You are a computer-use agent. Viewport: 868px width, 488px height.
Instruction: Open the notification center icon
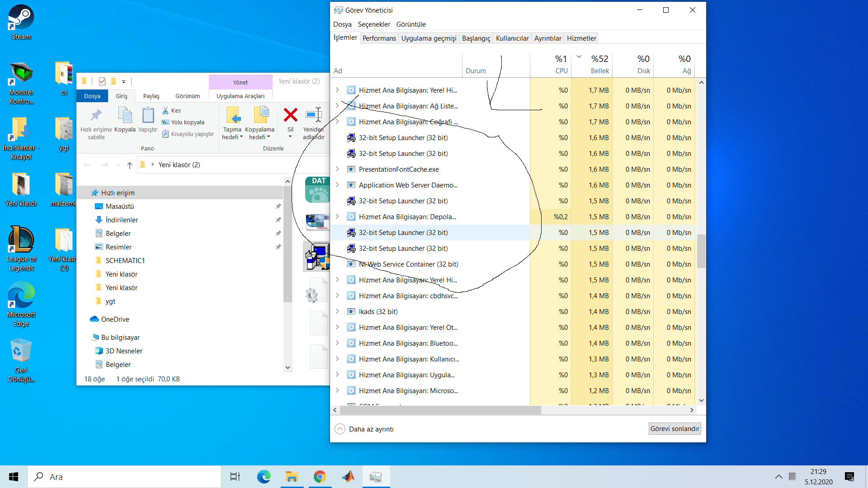pos(849,477)
